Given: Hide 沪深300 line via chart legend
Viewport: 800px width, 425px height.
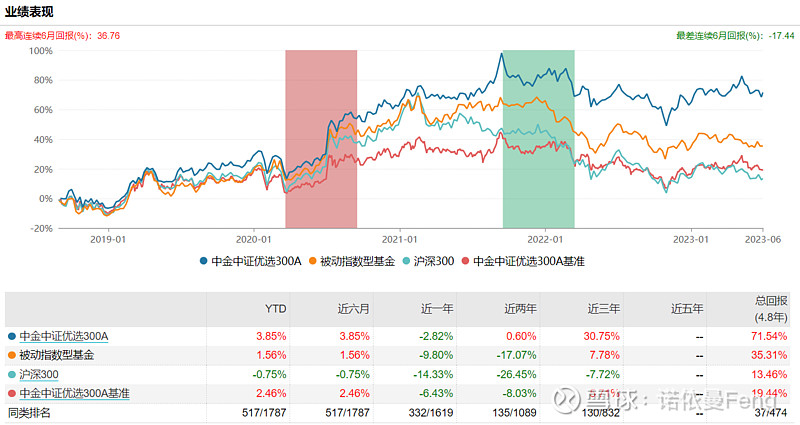Looking at the screenshot, I should click(x=433, y=261).
